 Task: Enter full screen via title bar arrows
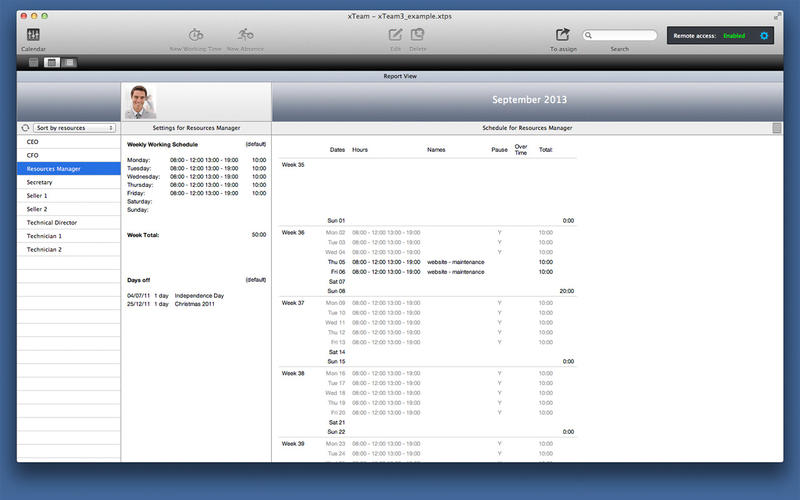tap(777, 16)
